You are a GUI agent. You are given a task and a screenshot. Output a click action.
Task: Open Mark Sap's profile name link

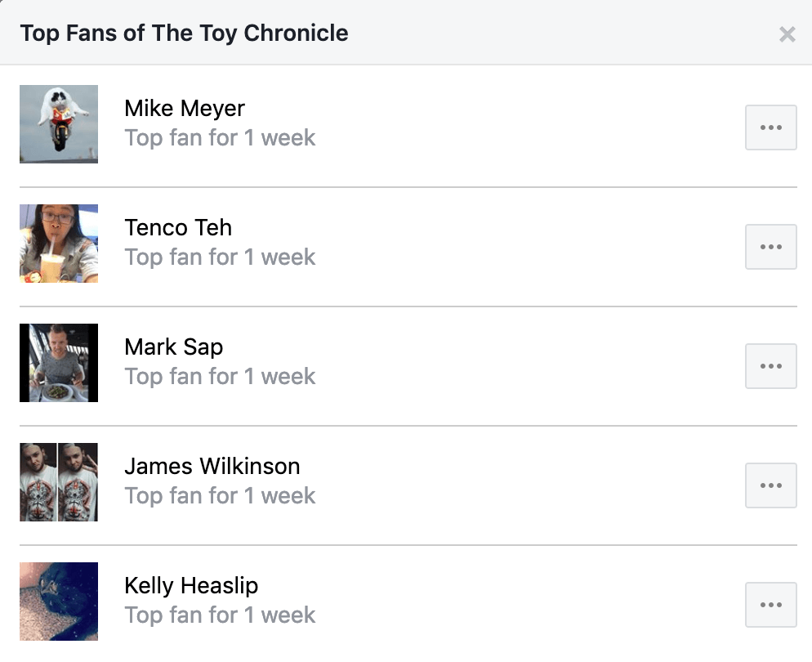click(x=173, y=347)
